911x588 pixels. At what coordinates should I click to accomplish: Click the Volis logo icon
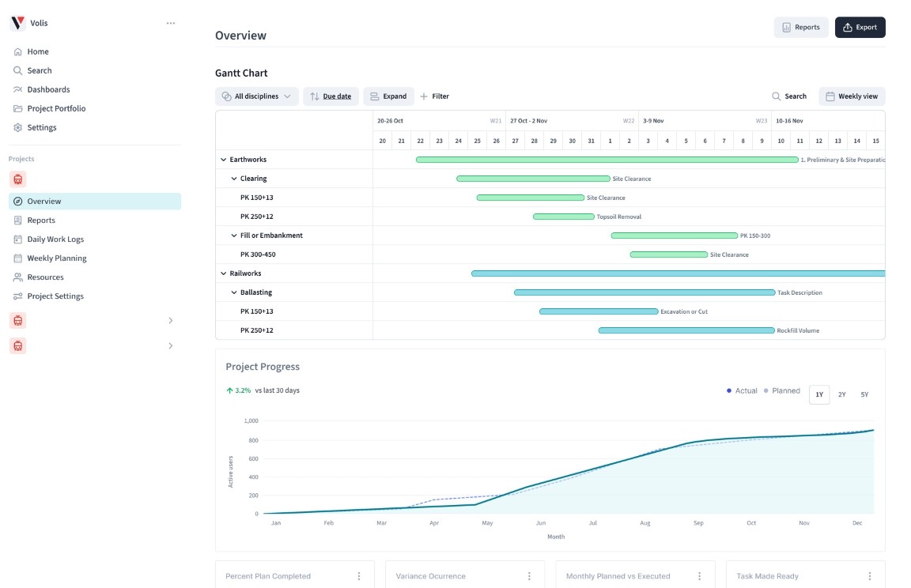coord(18,23)
